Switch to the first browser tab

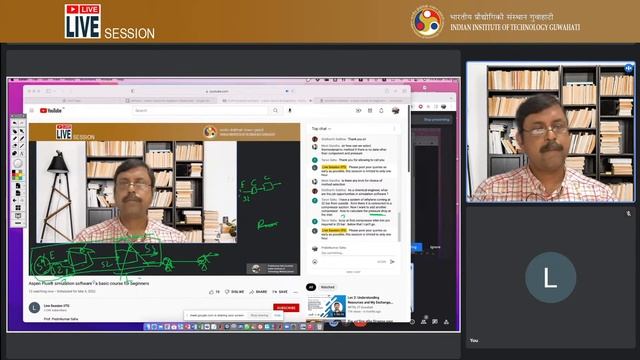[75, 100]
